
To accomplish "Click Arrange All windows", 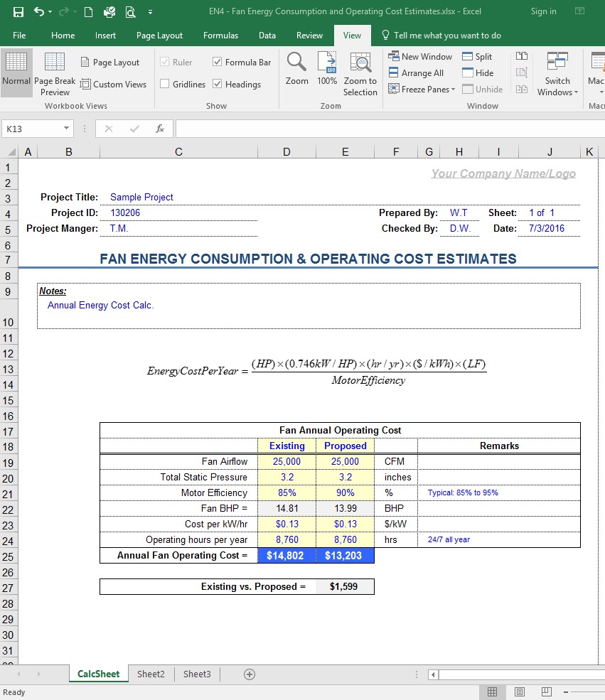I will click(416, 72).
